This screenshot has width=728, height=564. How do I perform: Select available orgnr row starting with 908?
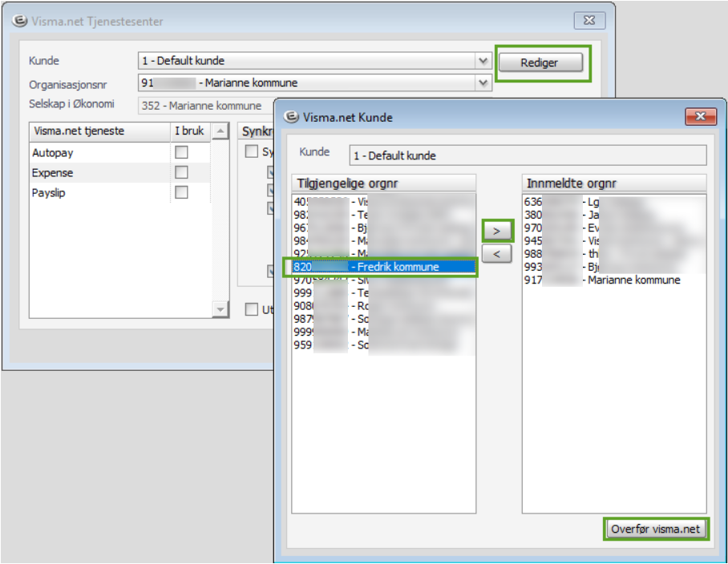coord(383,306)
